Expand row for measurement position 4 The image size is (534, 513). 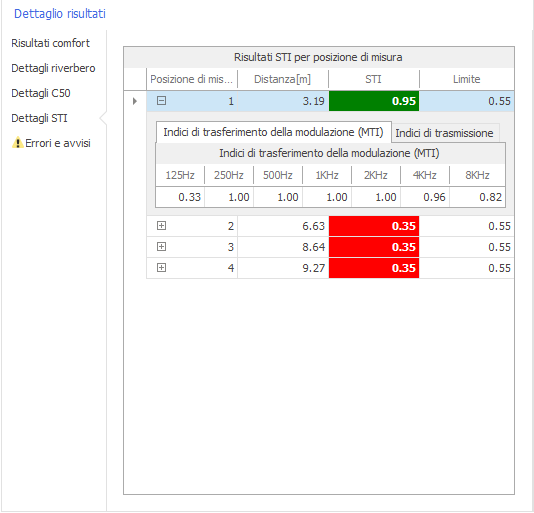[161, 268]
